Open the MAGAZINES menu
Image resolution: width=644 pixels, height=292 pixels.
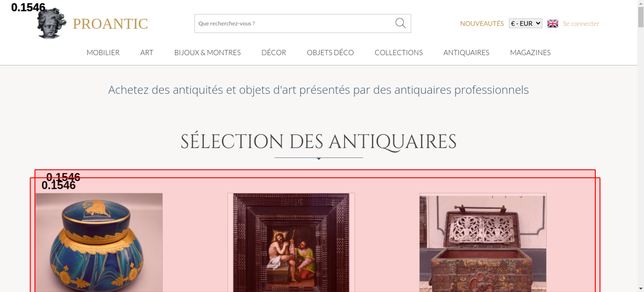(x=530, y=52)
